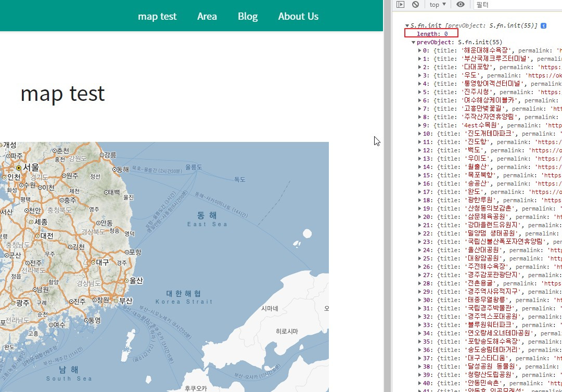The height and width of the screenshot is (392, 562).
Task: Select console row 14 titled 월출산
Action: coord(490,167)
